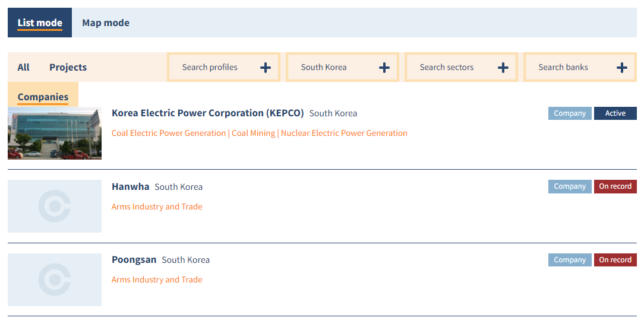Viewport: 644px width, 324px height.
Task: Click Arms Industry and Trade under Poongsan
Action: point(157,279)
